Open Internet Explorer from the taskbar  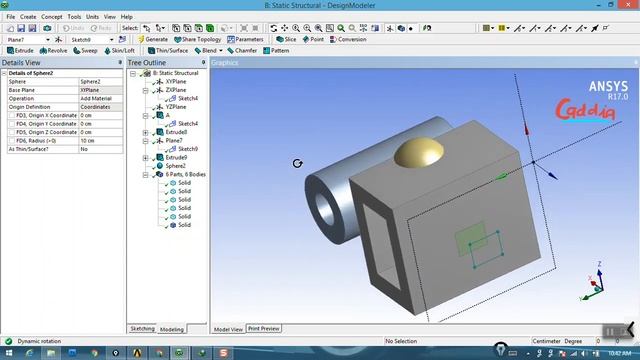click(29, 353)
